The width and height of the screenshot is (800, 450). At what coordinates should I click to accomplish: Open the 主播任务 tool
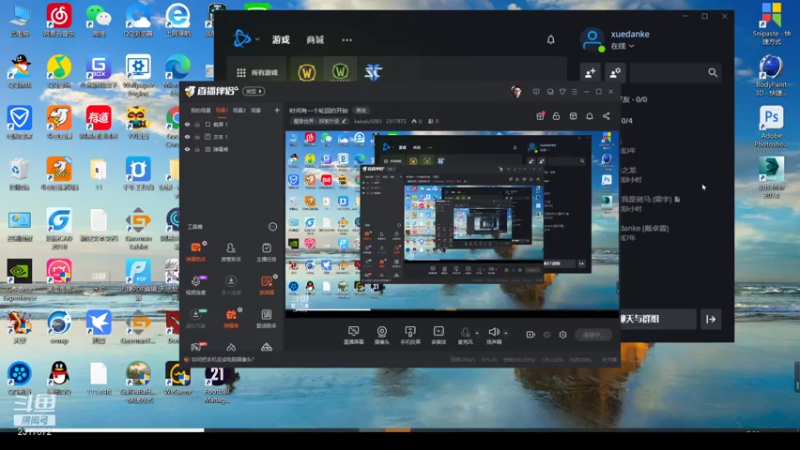(266, 252)
